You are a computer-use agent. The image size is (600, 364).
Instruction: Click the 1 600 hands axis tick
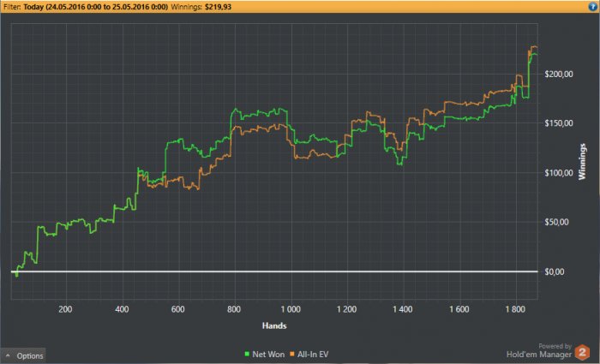(459, 309)
